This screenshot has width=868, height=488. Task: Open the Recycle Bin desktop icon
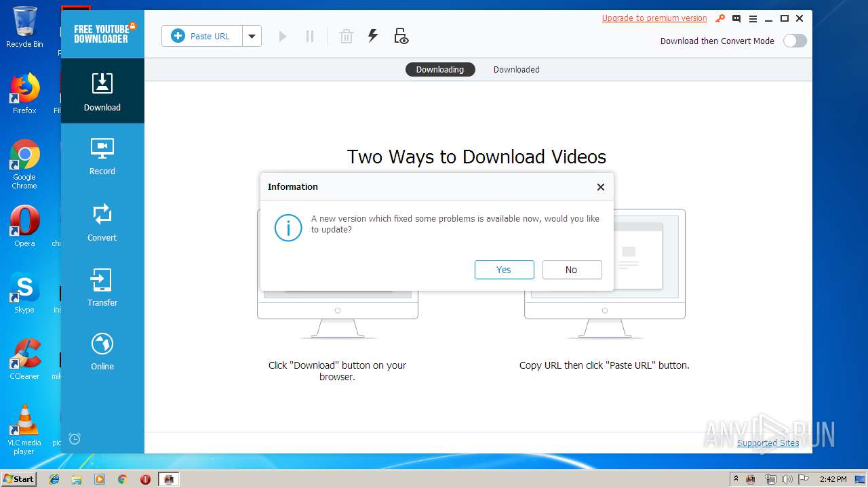coord(24,27)
